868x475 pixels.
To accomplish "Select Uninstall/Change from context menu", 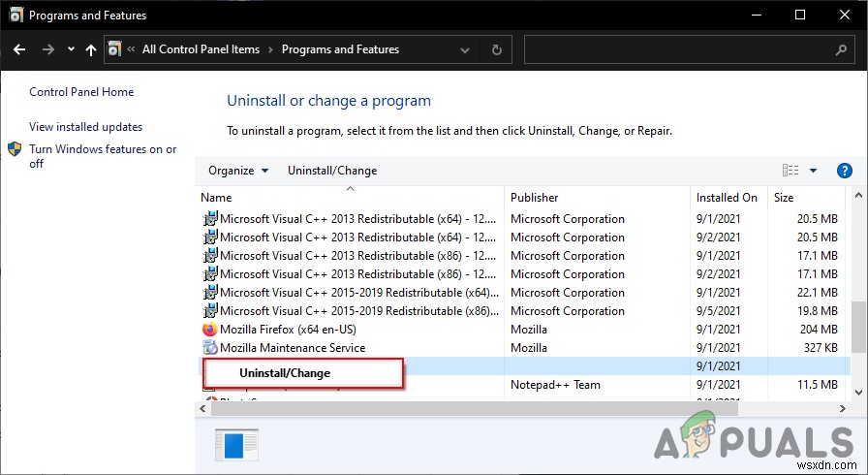I will (285, 373).
